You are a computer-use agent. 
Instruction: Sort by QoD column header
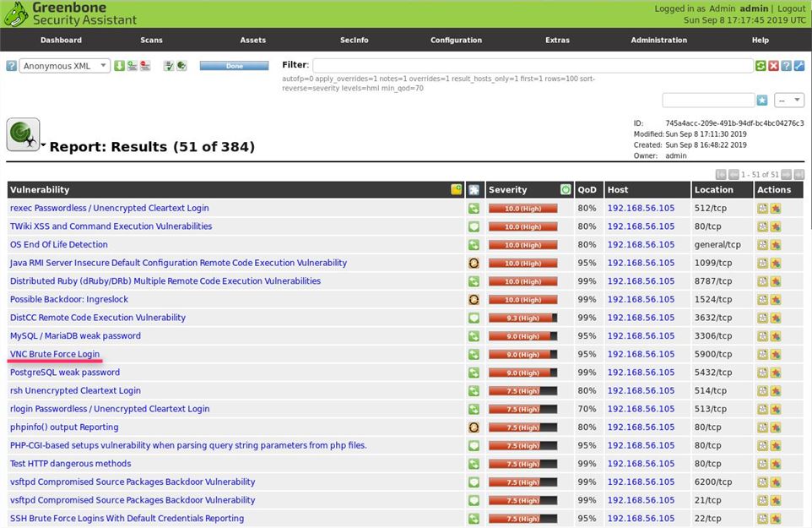[x=587, y=189]
